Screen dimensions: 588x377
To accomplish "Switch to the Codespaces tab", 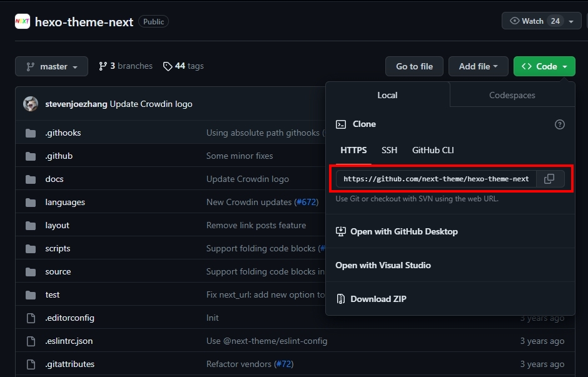I will tap(512, 95).
